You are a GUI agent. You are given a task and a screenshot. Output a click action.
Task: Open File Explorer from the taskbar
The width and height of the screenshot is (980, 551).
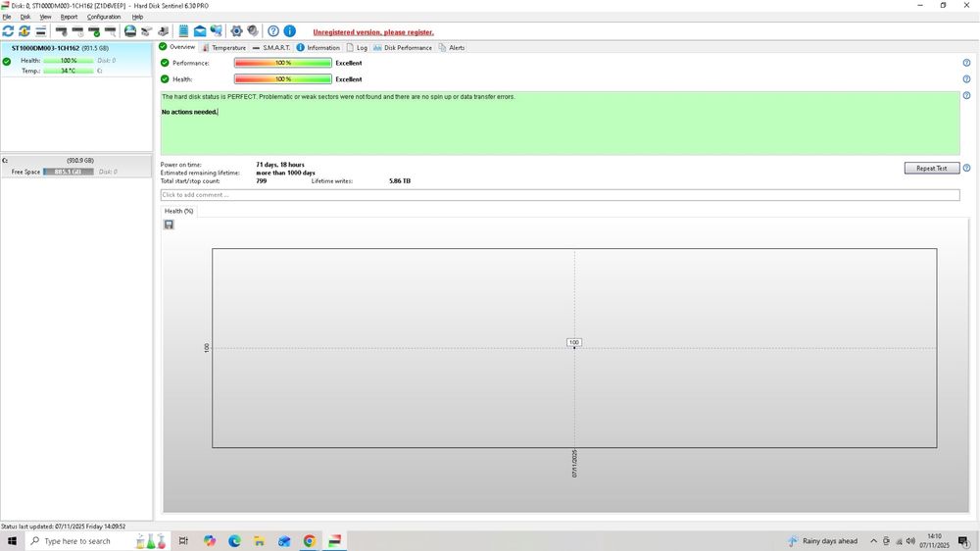coord(260,541)
